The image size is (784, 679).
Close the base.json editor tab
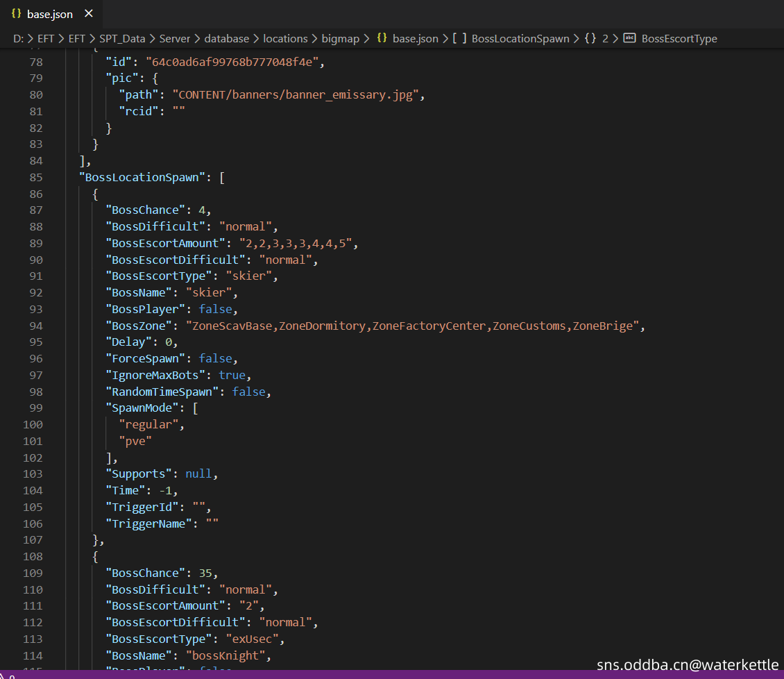pyautogui.click(x=88, y=14)
